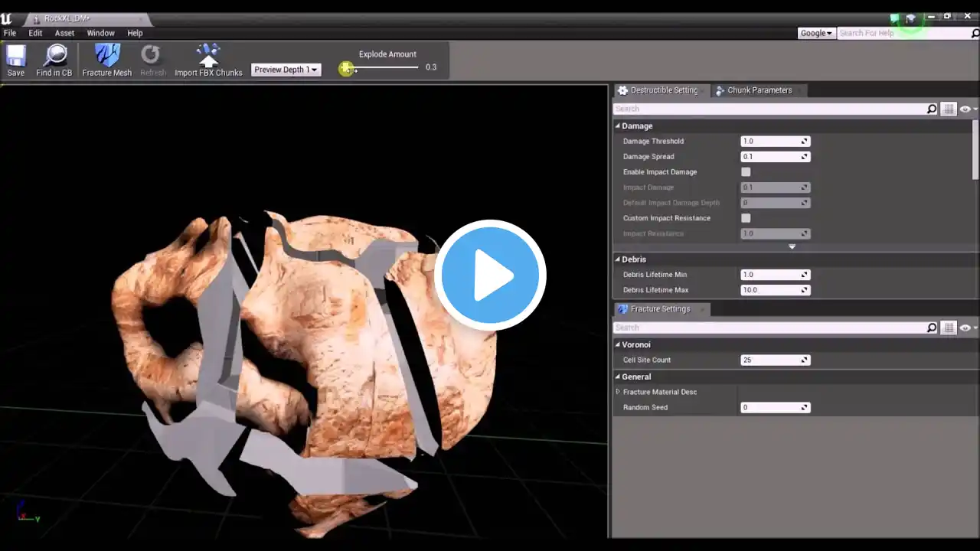Screen dimensions: 980x551
Task: Click the Destructible Settings search magnifier icon
Action: click(932, 109)
